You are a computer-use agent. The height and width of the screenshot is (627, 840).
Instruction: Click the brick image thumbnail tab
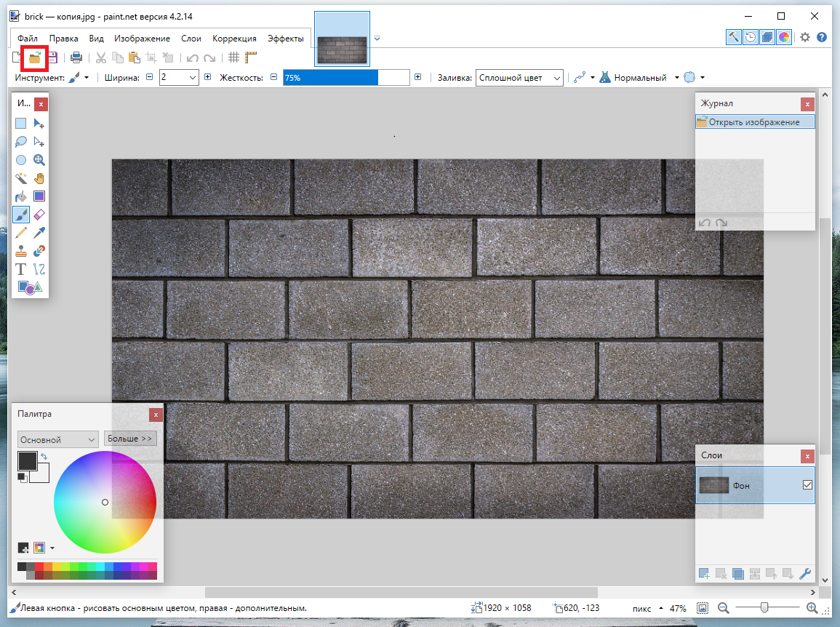point(342,39)
